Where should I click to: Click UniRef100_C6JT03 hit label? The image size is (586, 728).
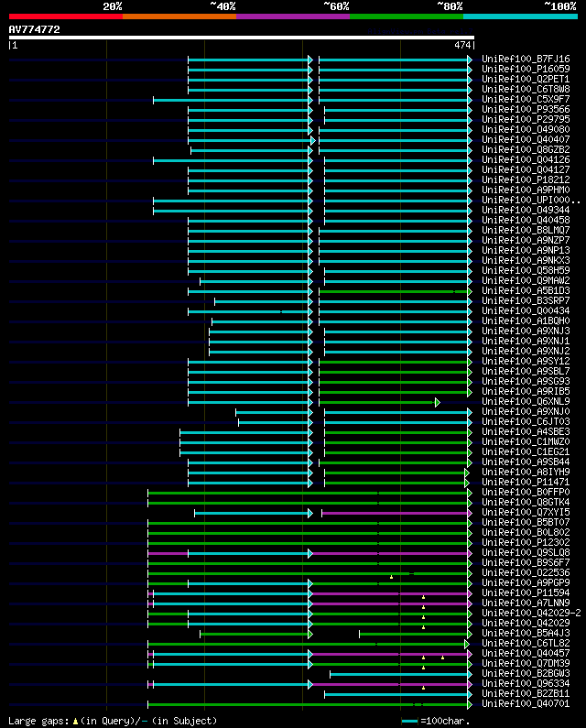coord(526,421)
